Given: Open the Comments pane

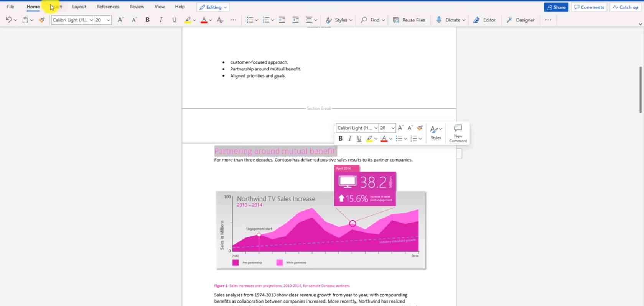Looking at the screenshot, I should click(589, 7).
